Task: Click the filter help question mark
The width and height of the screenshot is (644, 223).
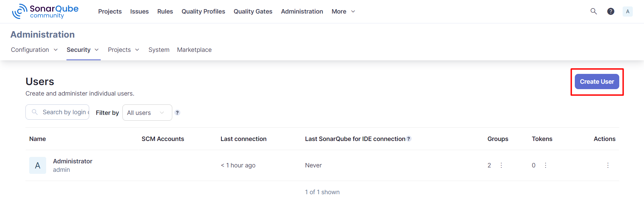Action: (x=177, y=112)
